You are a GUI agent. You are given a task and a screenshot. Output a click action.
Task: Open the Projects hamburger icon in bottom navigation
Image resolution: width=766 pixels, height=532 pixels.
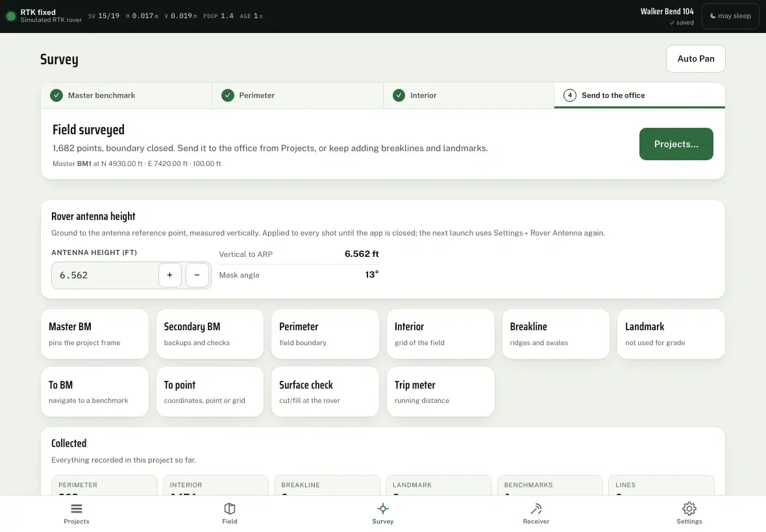click(x=76, y=509)
